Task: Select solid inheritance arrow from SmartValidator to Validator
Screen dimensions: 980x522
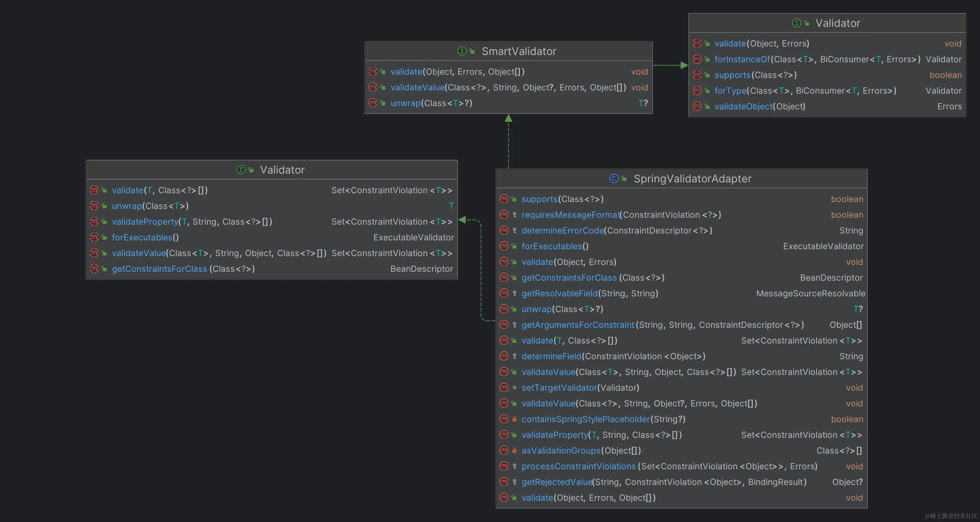Action: 670,65
